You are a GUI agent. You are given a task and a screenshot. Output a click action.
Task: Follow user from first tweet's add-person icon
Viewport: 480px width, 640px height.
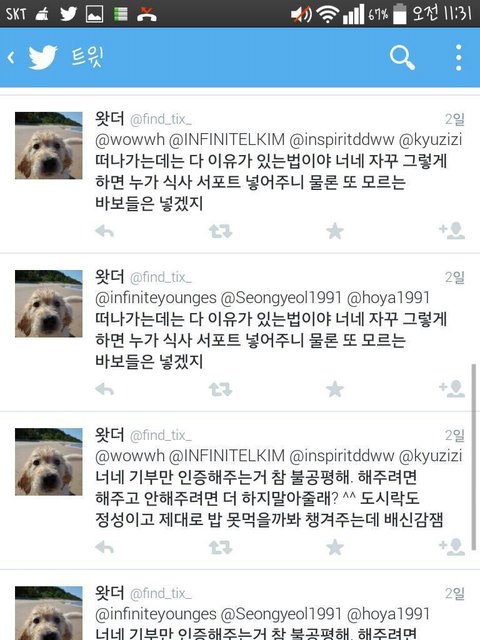click(452, 231)
